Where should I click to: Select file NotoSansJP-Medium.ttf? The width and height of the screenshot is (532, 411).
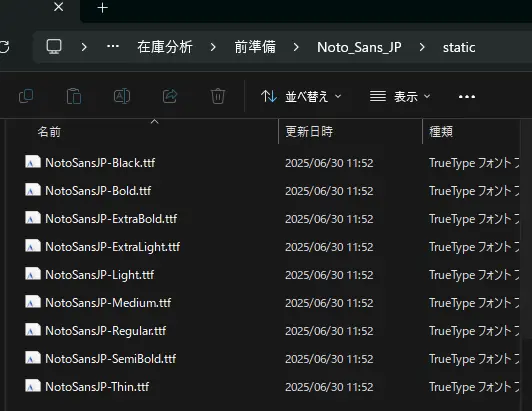tap(108, 303)
